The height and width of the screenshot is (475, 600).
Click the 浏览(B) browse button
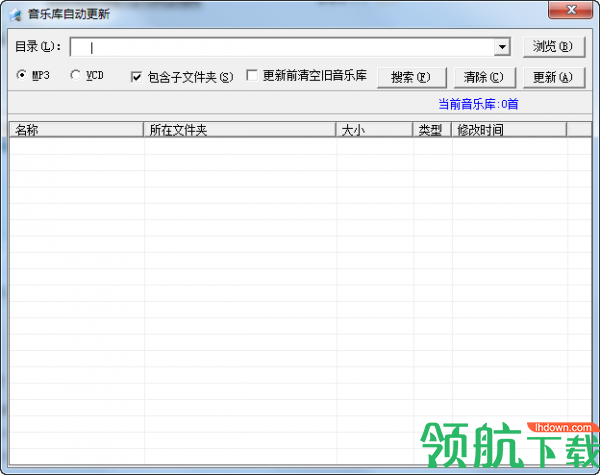point(554,47)
